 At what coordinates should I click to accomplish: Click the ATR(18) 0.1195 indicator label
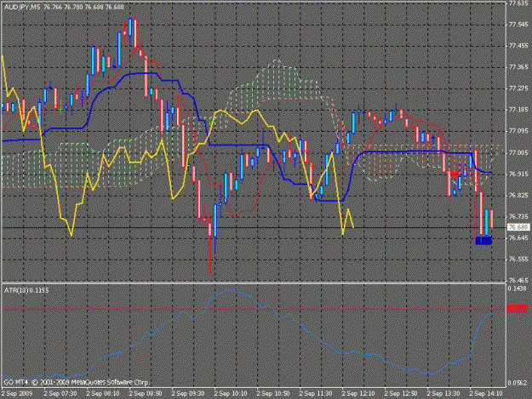click(x=26, y=290)
